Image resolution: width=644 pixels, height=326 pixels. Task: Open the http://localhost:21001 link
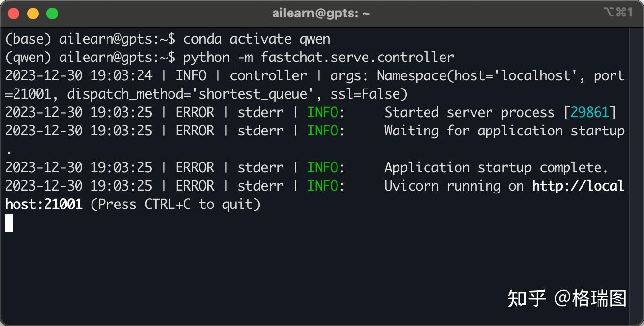[x=315, y=195]
